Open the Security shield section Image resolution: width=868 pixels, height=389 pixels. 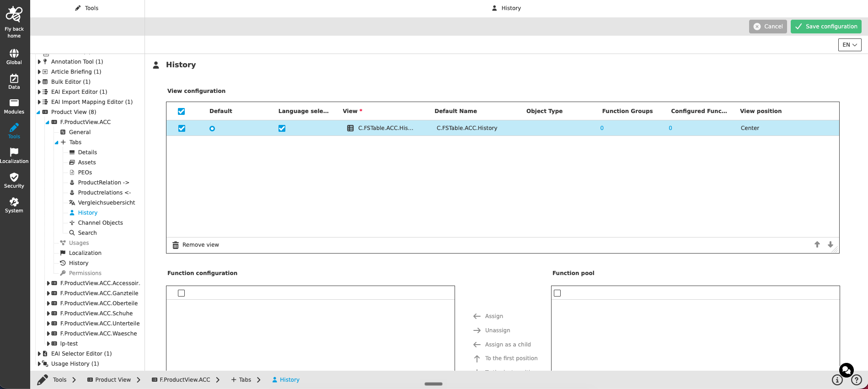14,180
